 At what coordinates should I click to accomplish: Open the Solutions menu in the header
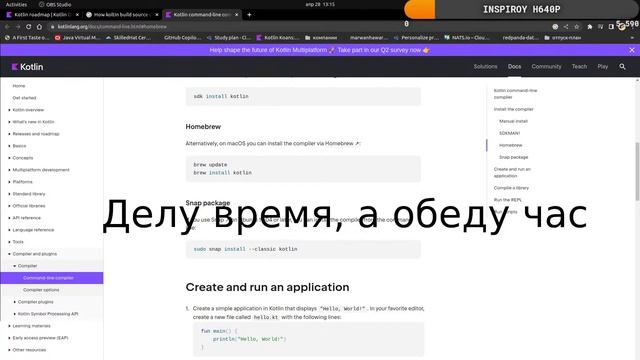(x=485, y=67)
